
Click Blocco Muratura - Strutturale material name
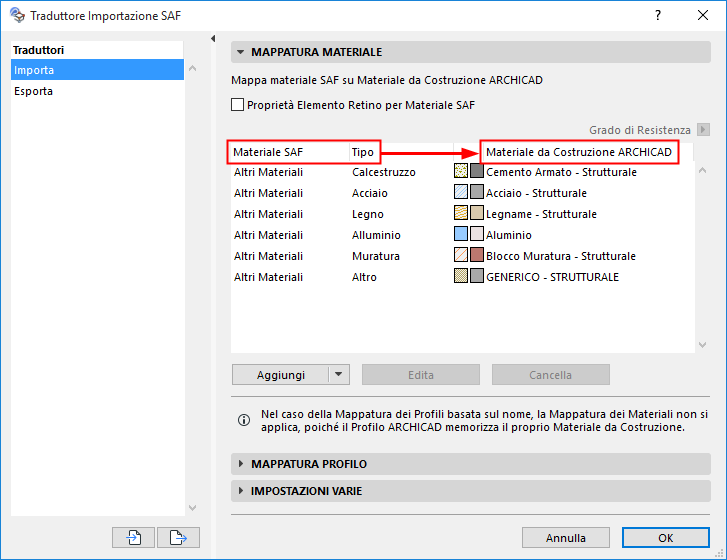561,255
